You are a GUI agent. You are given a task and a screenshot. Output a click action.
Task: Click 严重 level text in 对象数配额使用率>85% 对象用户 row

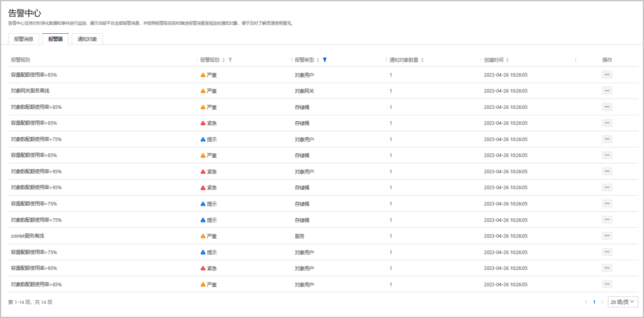pos(212,284)
